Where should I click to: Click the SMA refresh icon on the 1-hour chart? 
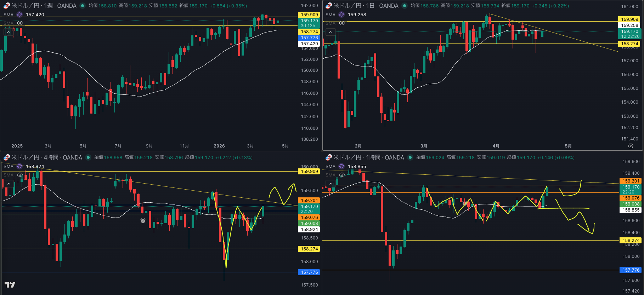click(341, 166)
